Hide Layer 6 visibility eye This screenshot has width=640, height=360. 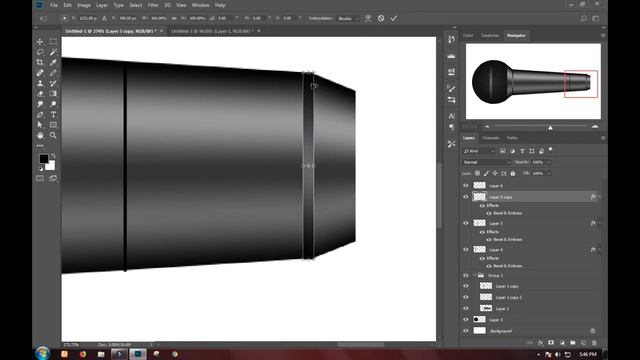coord(466,185)
